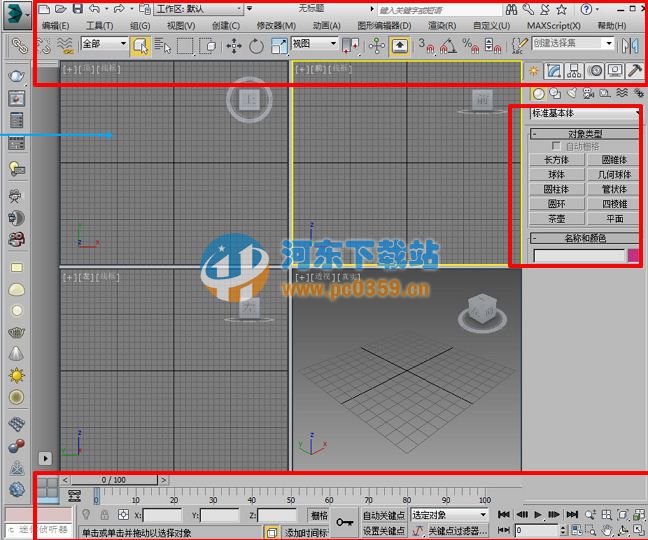Click Edit Named Selection Sets icon
The image size is (648, 540).
click(x=519, y=45)
